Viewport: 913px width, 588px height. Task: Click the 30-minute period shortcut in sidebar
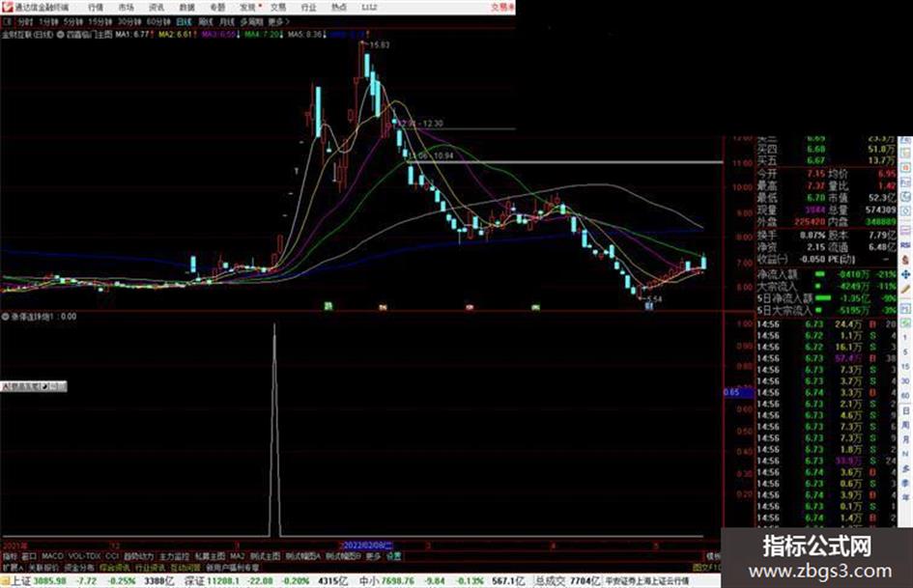pyautogui.click(x=905, y=381)
